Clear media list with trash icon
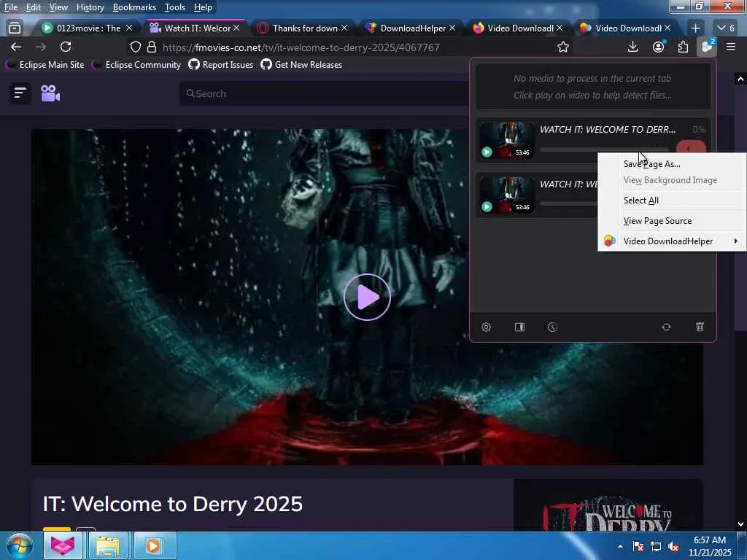Screen dimensions: 747x560 tap(700, 327)
